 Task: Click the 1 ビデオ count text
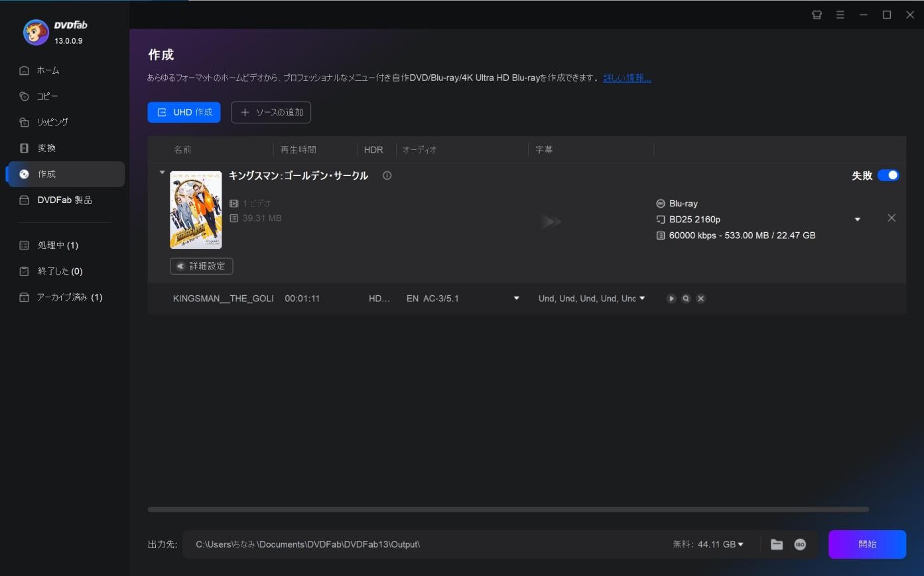(257, 204)
